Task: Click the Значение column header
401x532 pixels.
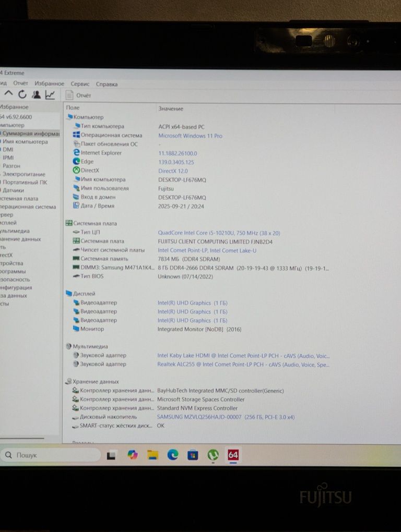Action: click(x=171, y=108)
